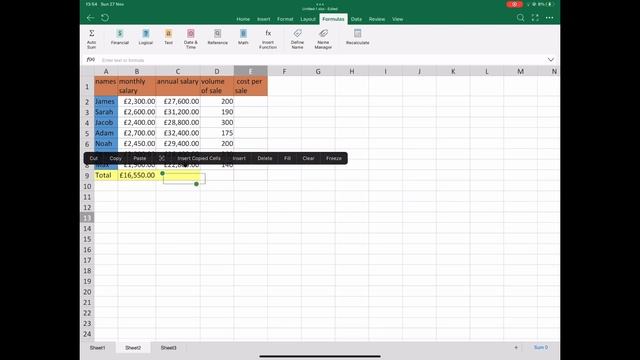Select the Formulas tab
640x360 pixels.
333,19
